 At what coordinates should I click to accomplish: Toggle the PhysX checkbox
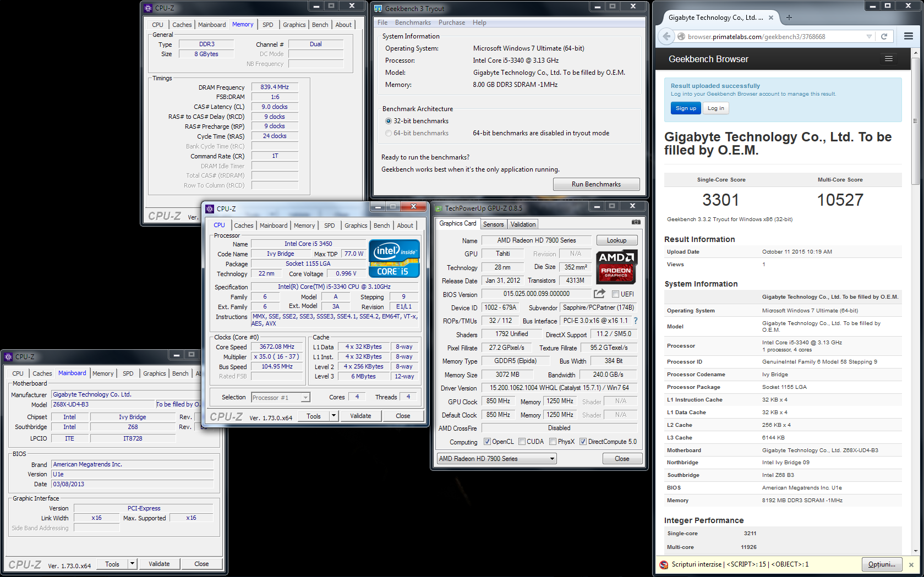553,442
